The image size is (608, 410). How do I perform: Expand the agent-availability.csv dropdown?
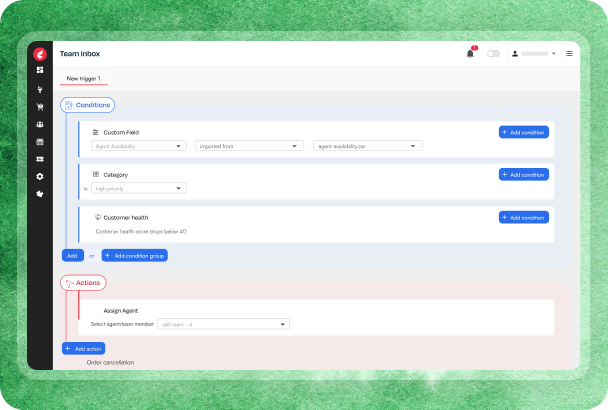[367, 146]
